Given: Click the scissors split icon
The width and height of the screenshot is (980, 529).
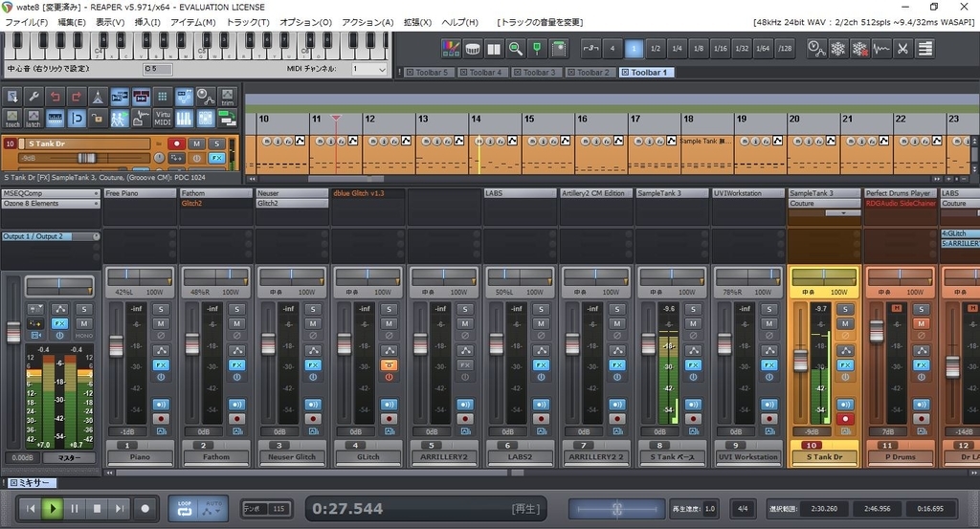Looking at the screenshot, I should pyautogui.click(x=902, y=48).
